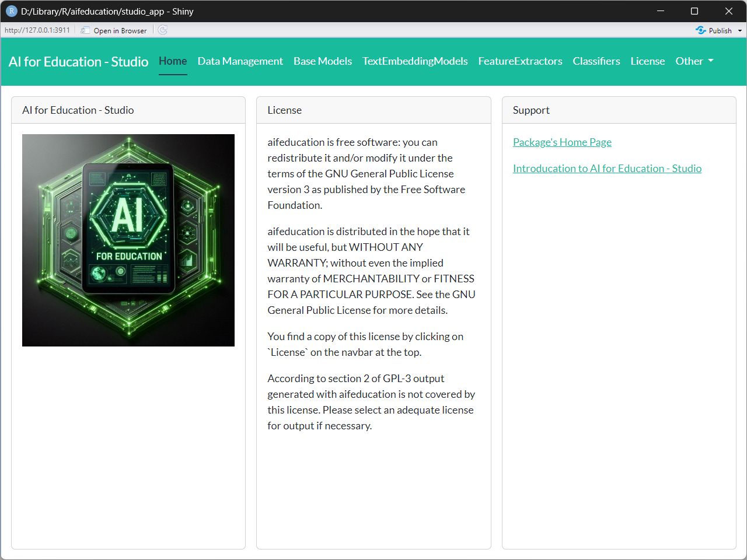Switch to the Classifiers tab

point(596,61)
